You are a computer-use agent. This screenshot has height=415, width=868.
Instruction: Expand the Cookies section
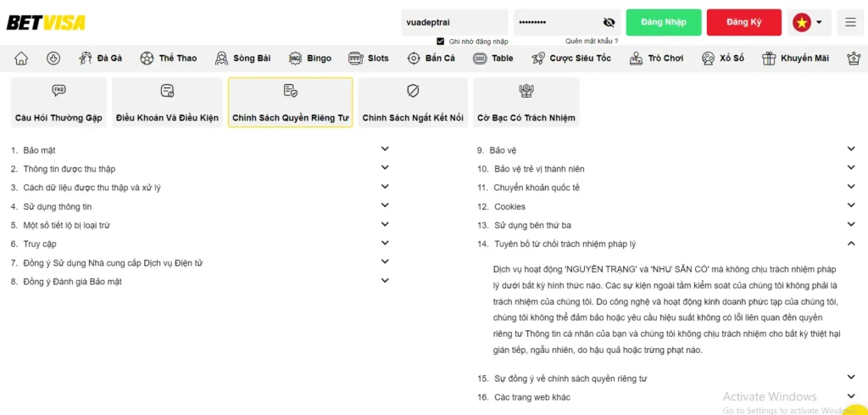tap(851, 206)
